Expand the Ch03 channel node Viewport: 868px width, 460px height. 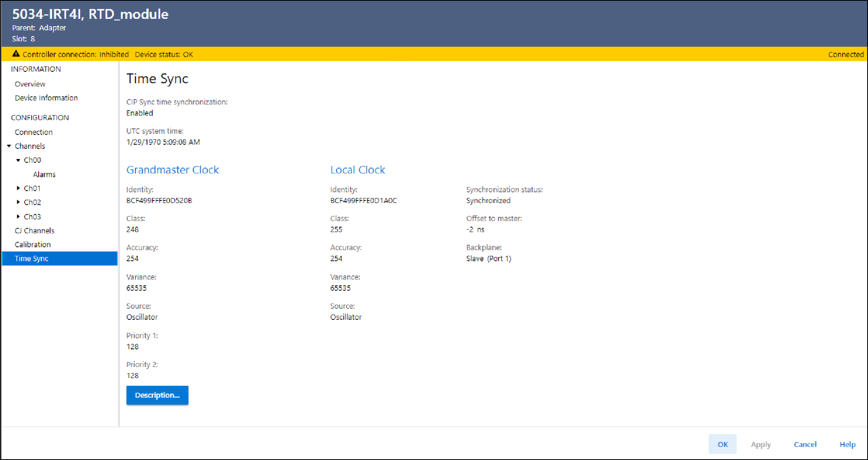pos(18,217)
